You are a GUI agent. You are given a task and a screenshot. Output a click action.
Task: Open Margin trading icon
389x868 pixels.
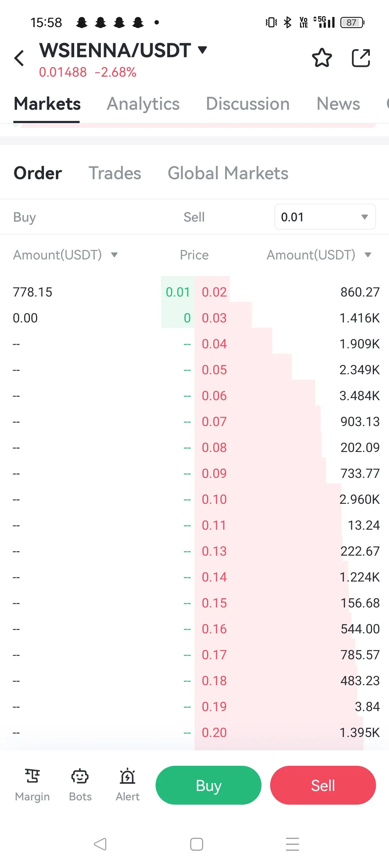(32, 785)
